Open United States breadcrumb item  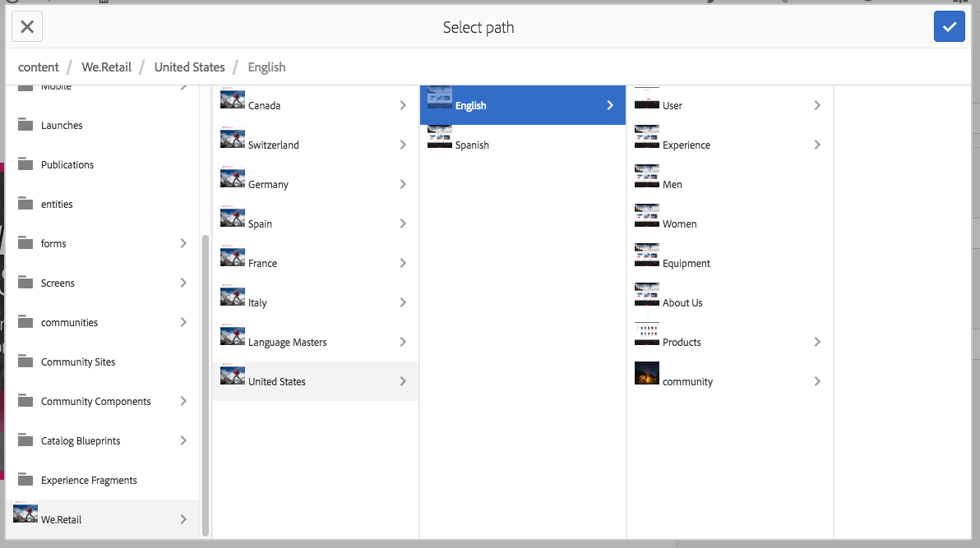pos(189,67)
